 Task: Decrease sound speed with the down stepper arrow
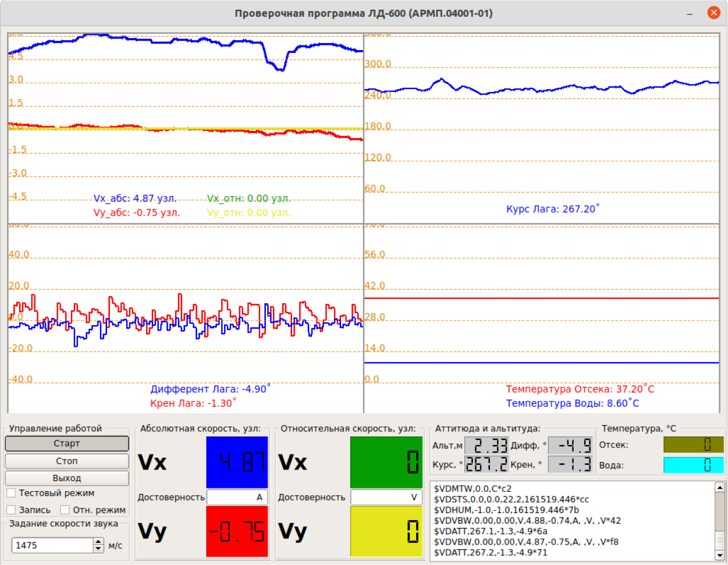pos(98,549)
